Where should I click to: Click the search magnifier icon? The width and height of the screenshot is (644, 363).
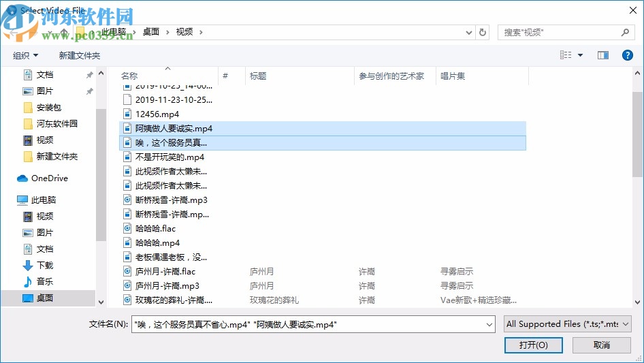625,32
